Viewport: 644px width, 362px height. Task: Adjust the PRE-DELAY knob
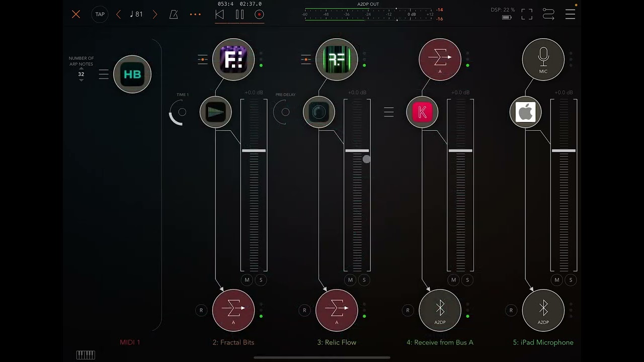click(x=285, y=112)
